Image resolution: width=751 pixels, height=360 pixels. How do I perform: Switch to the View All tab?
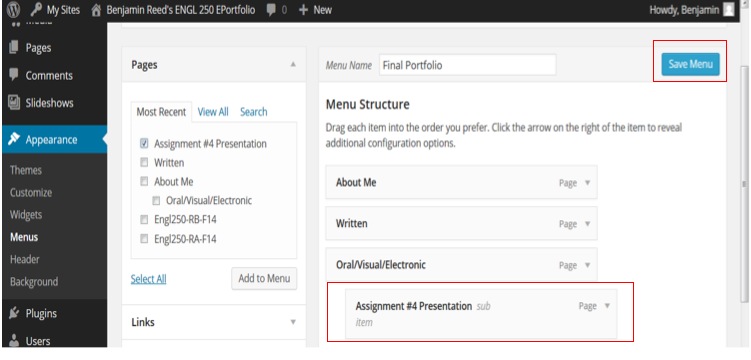(213, 112)
